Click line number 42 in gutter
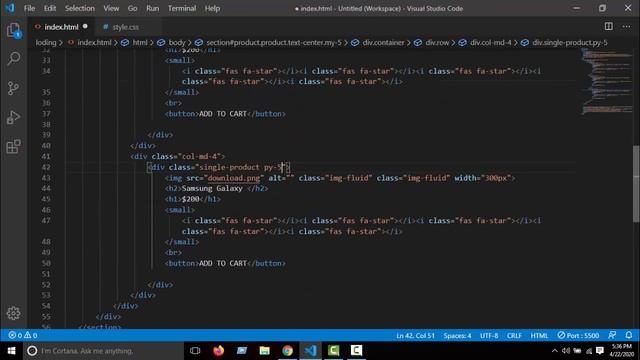Viewport: 640px width, 360px height. click(46, 167)
